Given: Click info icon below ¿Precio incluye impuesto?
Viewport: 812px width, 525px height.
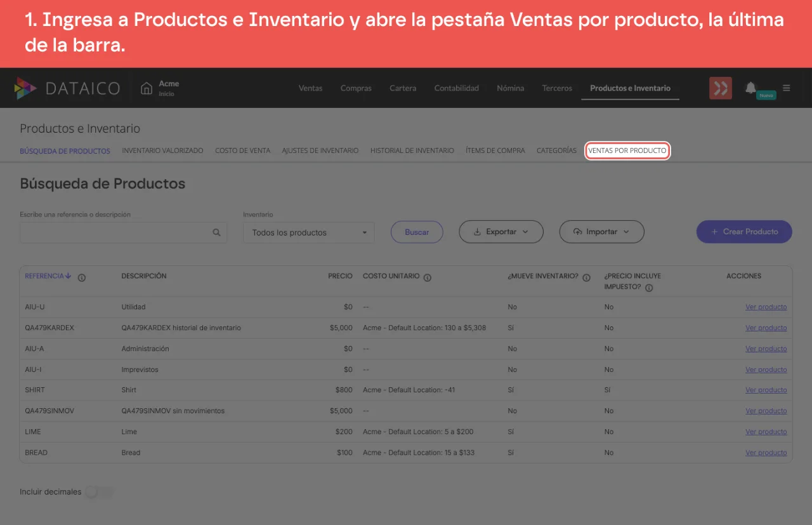Looking at the screenshot, I should (x=649, y=288).
